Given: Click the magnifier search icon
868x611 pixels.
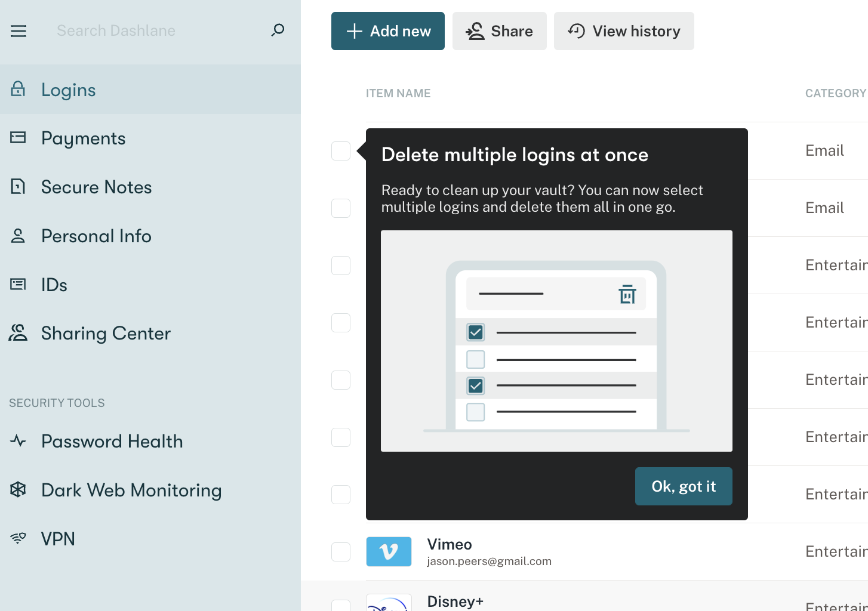Looking at the screenshot, I should tap(278, 30).
